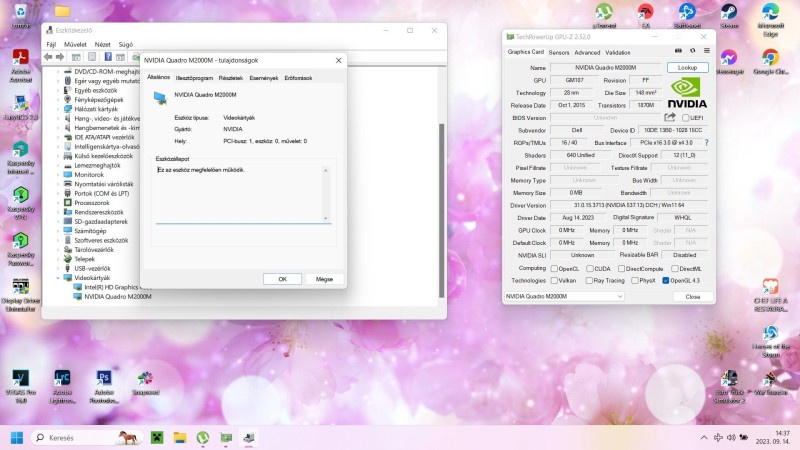Open the Messenger desktop icon
Image resolution: width=800 pixels, height=450 pixels.
(x=729, y=62)
